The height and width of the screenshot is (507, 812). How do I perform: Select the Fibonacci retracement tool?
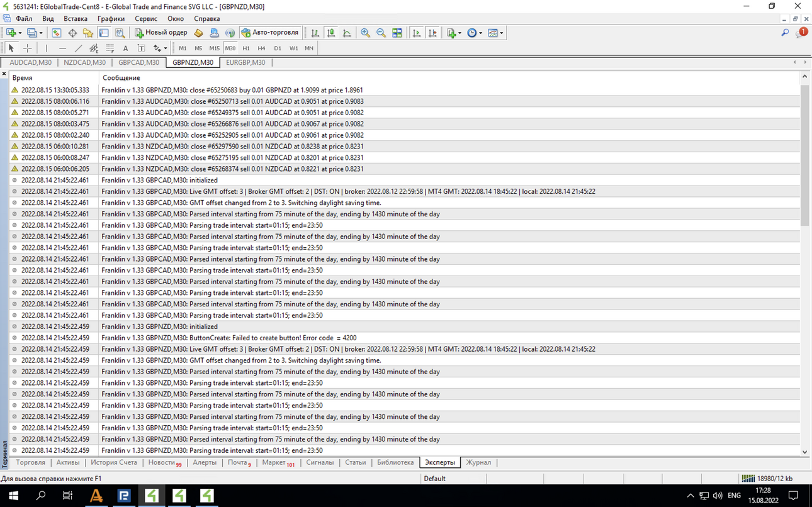(x=110, y=48)
